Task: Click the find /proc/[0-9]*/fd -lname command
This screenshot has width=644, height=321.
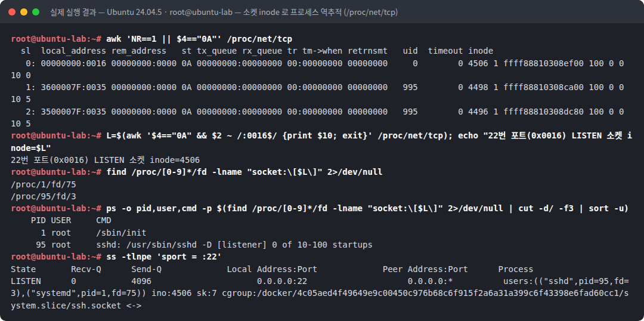Action: pos(244,172)
